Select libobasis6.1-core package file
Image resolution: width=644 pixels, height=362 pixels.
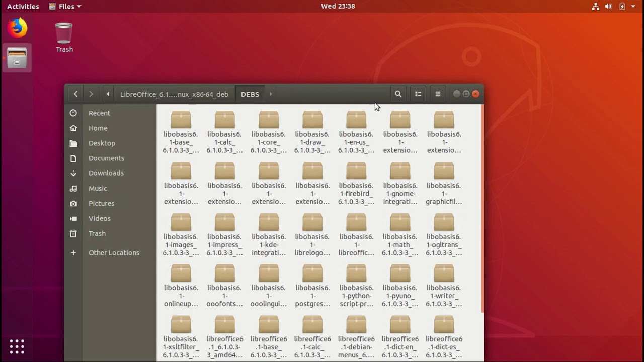pos(268,132)
